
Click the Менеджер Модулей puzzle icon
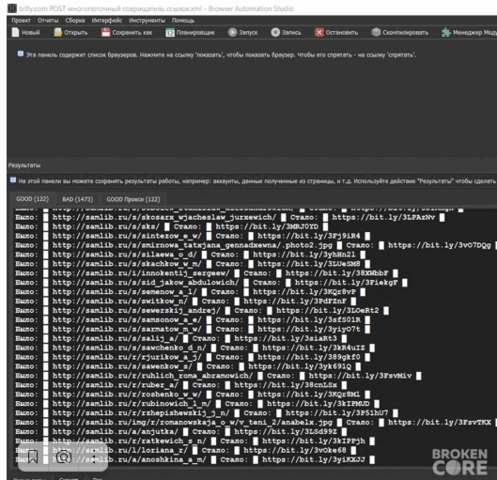(x=446, y=32)
